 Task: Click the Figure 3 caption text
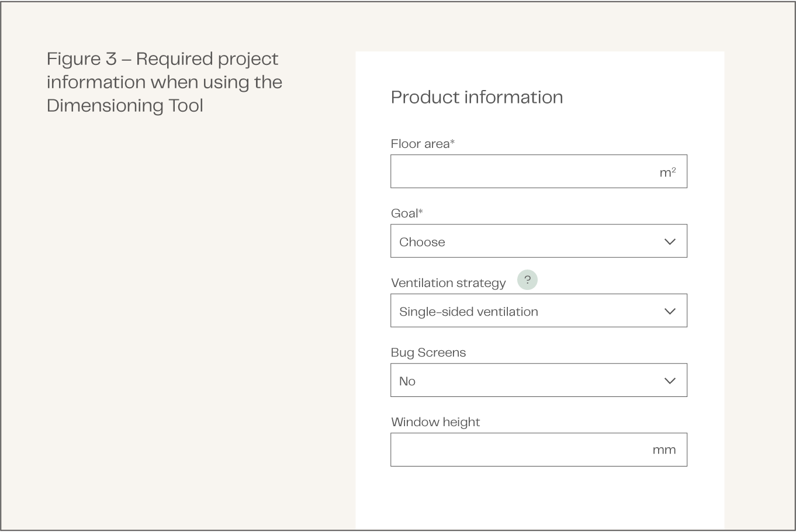pyautogui.click(x=164, y=59)
